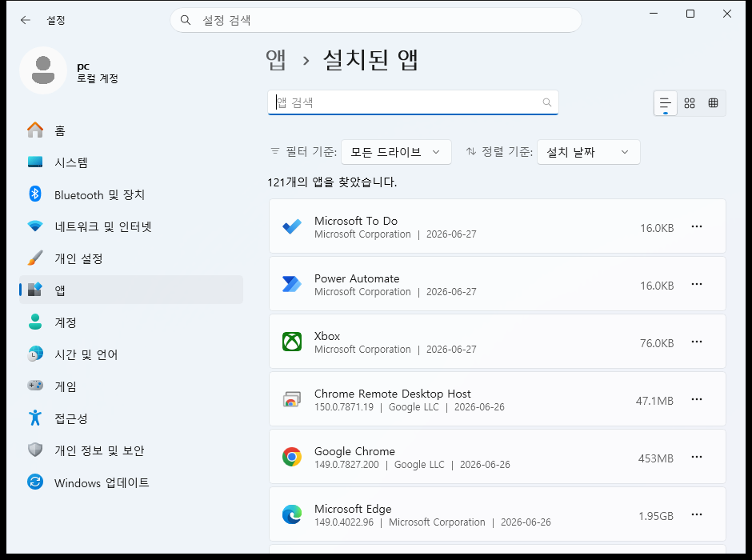Click the accessibility figure icon
Viewport: 752px width, 560px height.
(35, 418)
